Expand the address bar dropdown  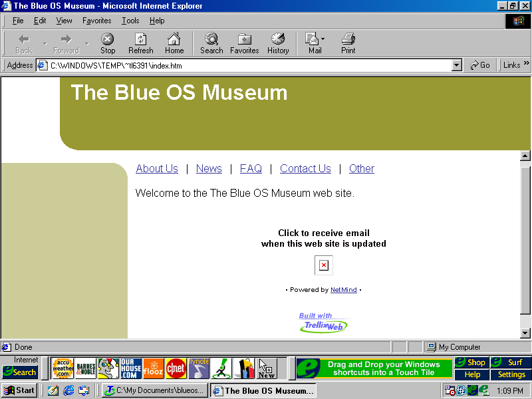tap(456, 65)
